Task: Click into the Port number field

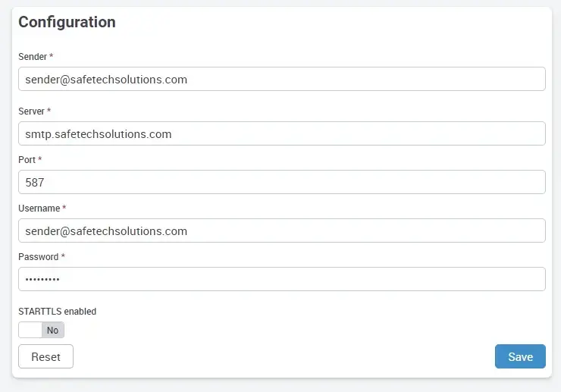Action: click(x=281, y=182)
